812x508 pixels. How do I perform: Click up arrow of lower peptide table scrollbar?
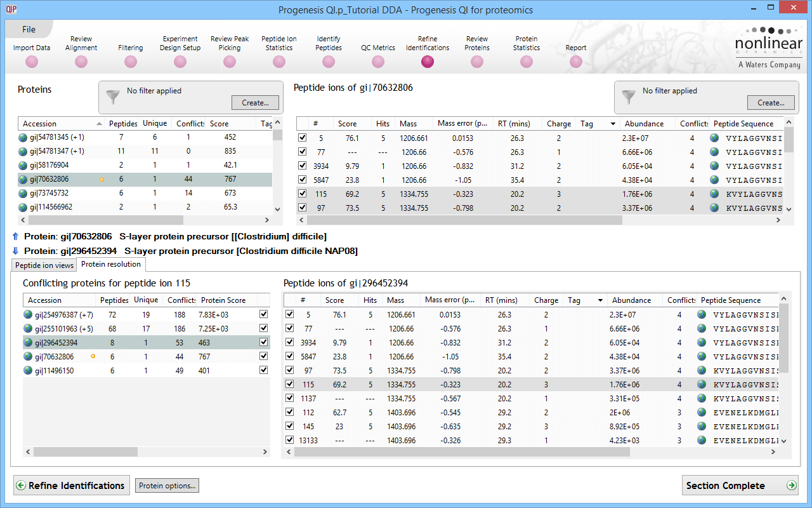(784, 298)
